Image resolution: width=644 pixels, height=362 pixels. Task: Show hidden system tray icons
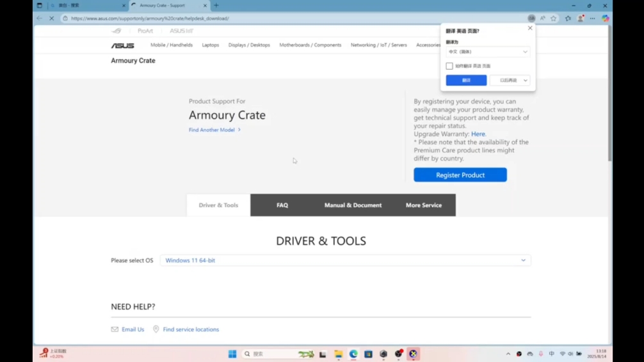(x=508, y=354)
